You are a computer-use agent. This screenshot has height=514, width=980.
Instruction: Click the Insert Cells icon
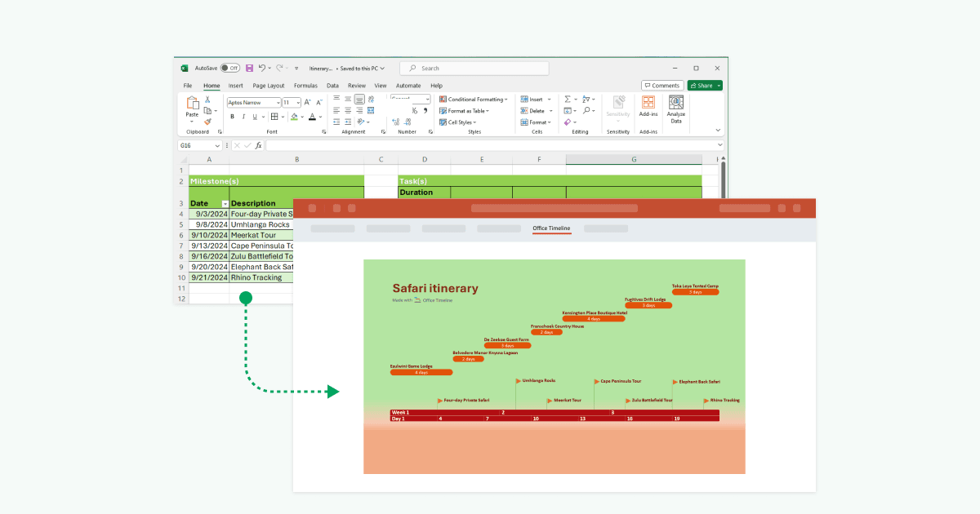point(525,98)
